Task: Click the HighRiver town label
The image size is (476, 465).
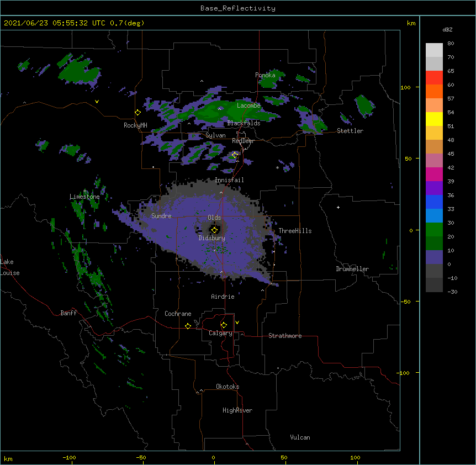Action: pos(237,410)
